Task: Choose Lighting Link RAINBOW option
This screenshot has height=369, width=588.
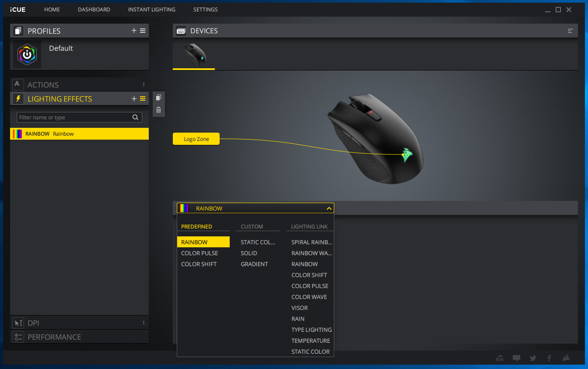Action: coord(304,264)
